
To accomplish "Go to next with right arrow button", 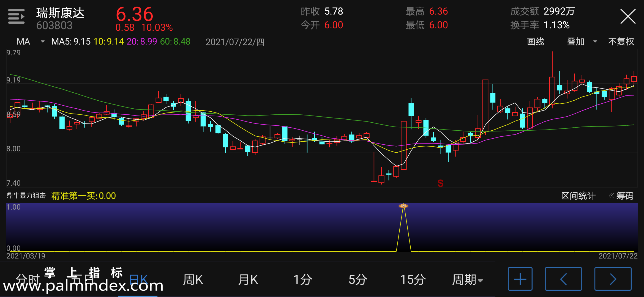I will 613,279.
